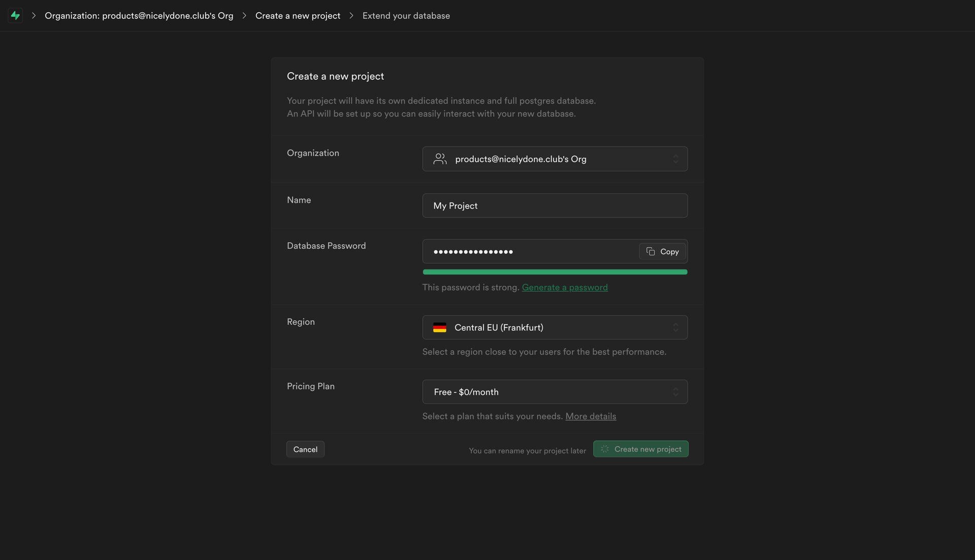975x560 pixels.
Task: Click the German flag icon in the Region field
Action: pos(440,327)
